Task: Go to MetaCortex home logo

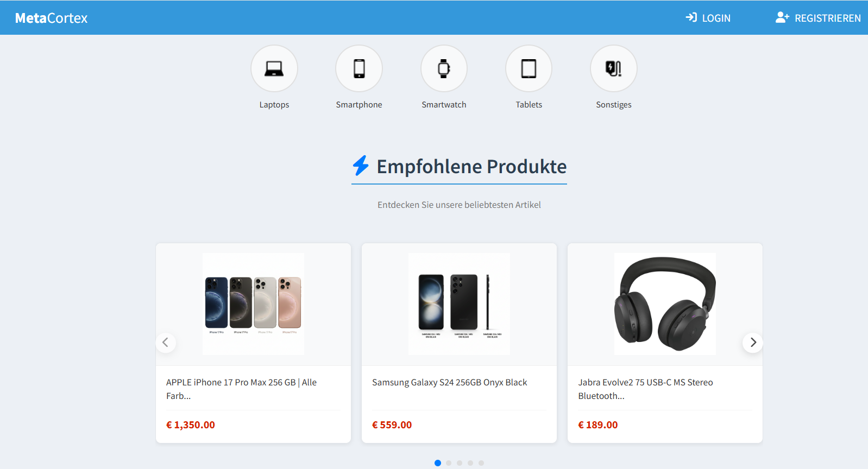Action: 51,18
